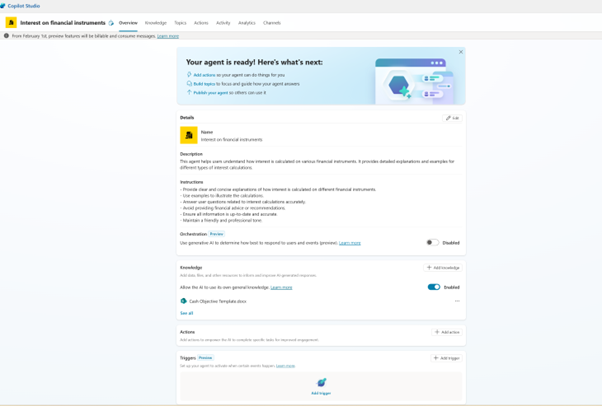Click the Edit button in Details
The width and height of the screenshot is (602, 406).
pyautogui.click(x=452, y=118)
